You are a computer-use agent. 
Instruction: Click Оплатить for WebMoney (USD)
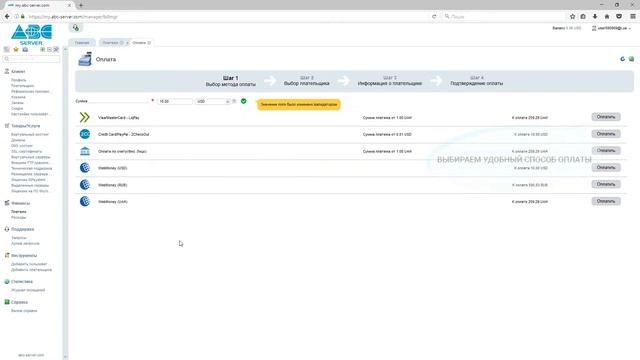pyautogui.click(x=606, y=168)
